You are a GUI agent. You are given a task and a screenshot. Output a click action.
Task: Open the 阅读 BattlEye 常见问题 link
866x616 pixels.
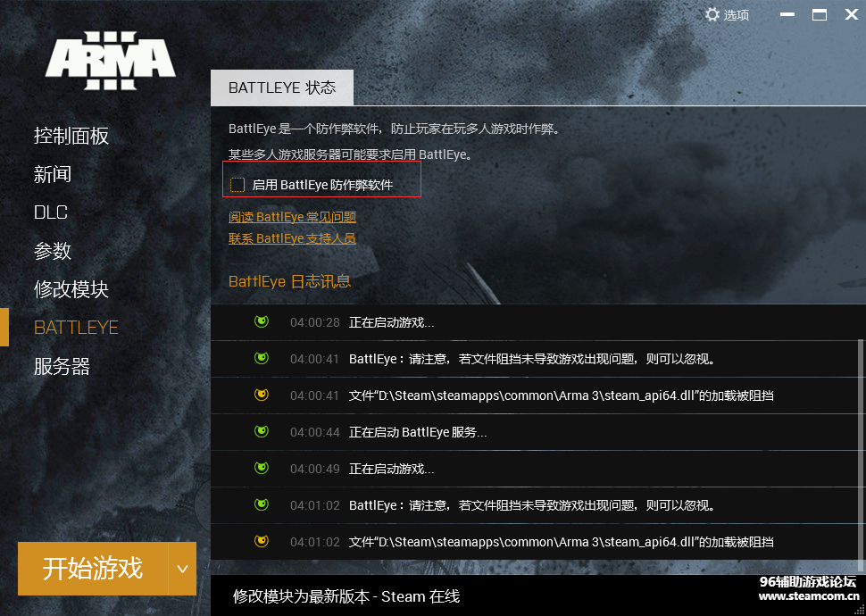pos(293,217)
